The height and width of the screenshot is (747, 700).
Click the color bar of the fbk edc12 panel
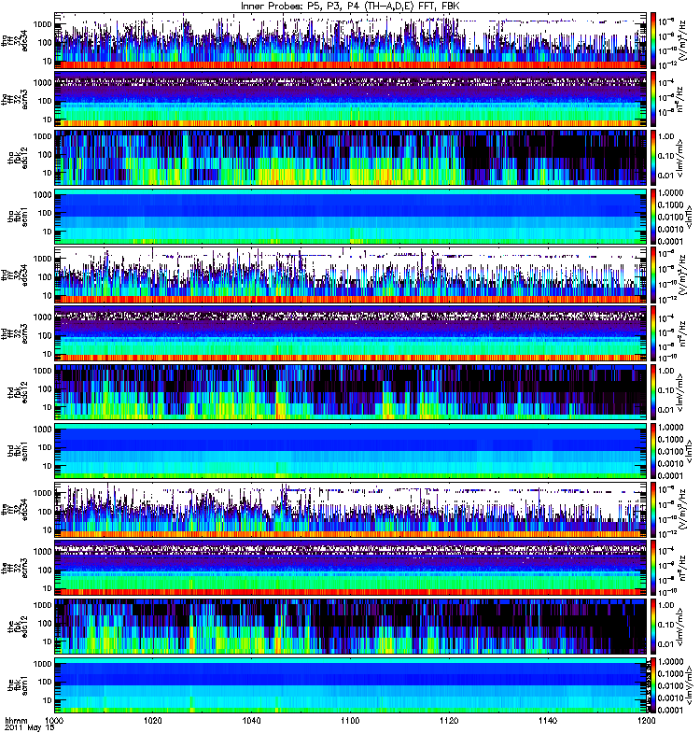click(654, 627)
